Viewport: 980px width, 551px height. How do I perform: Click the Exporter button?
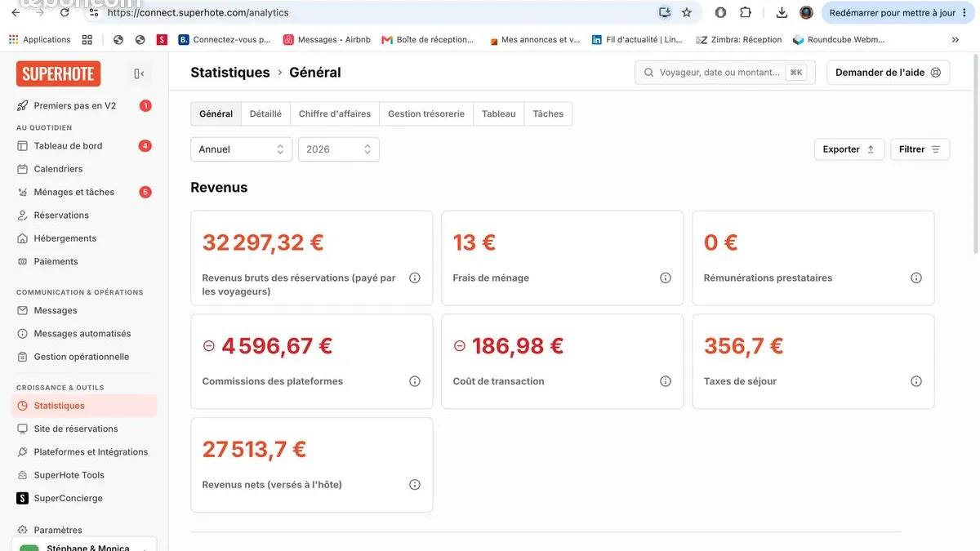click(849, 149)
